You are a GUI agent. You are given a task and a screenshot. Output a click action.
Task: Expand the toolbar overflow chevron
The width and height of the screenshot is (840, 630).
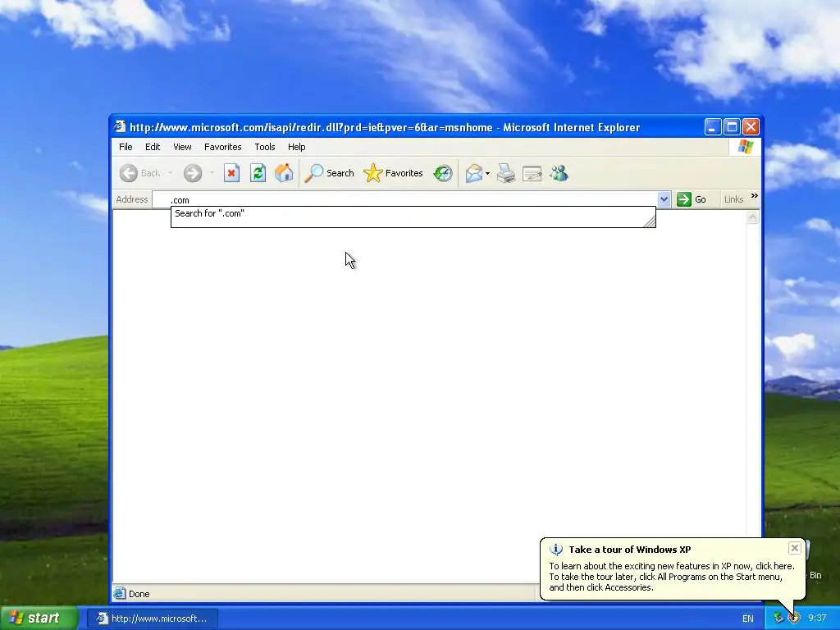(x=755, y=196)
